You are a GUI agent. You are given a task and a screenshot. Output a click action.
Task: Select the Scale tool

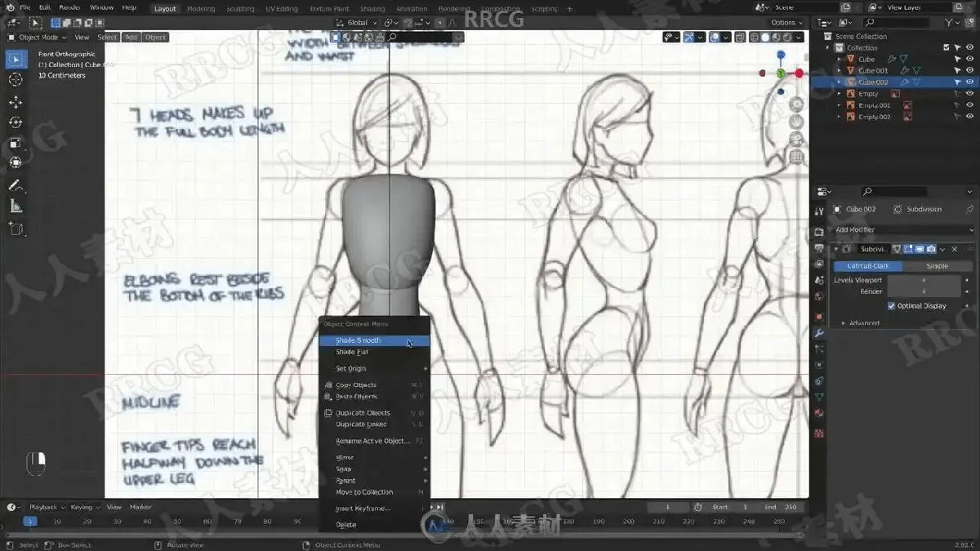tap(16, 143)
